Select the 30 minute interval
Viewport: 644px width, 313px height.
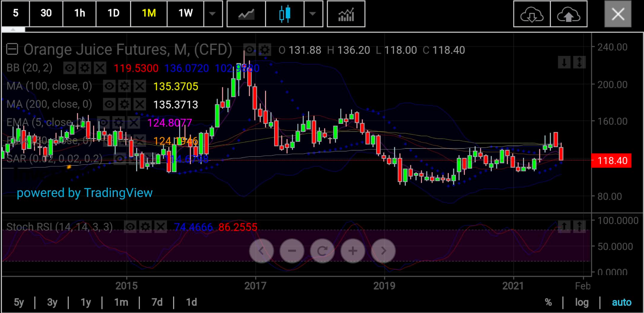click(x=46, y=14)
